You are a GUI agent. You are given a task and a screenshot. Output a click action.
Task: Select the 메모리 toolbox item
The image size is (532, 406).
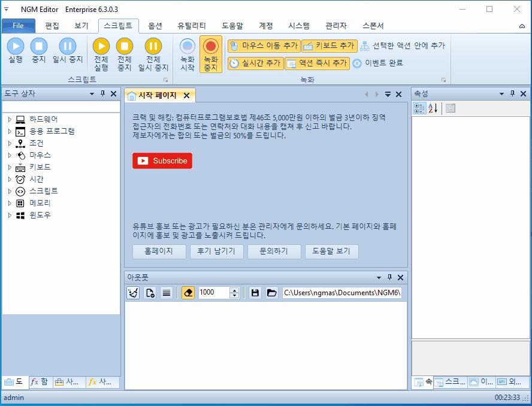coord(40,203)
